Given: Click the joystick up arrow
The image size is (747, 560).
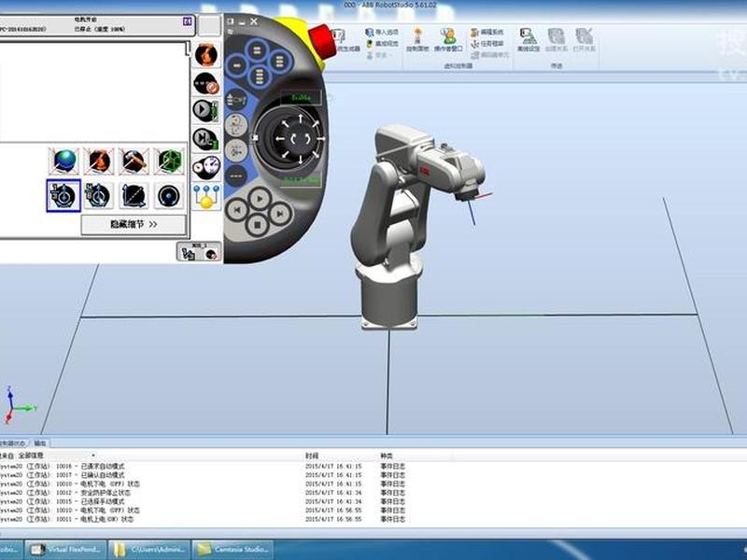Looking at the screenshot, I should [x=300, y=119].
